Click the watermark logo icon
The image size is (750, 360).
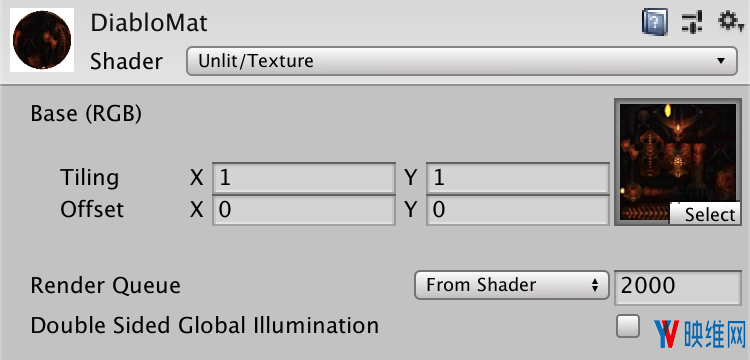coord(666,333)
